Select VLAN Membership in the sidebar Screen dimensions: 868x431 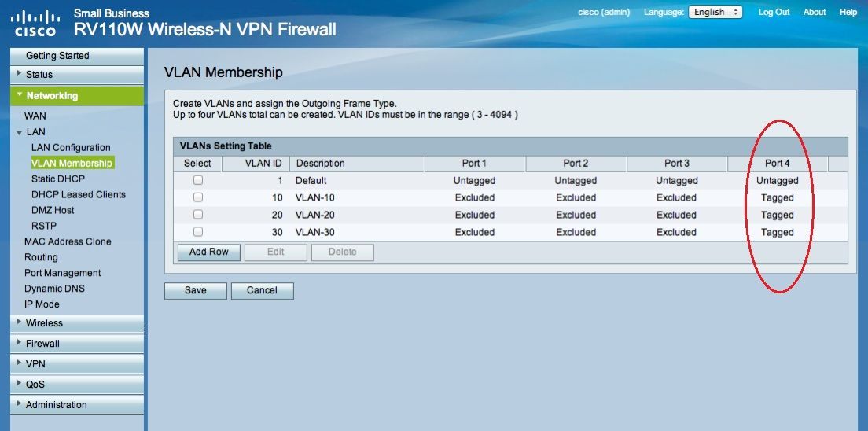coord(72,163)
